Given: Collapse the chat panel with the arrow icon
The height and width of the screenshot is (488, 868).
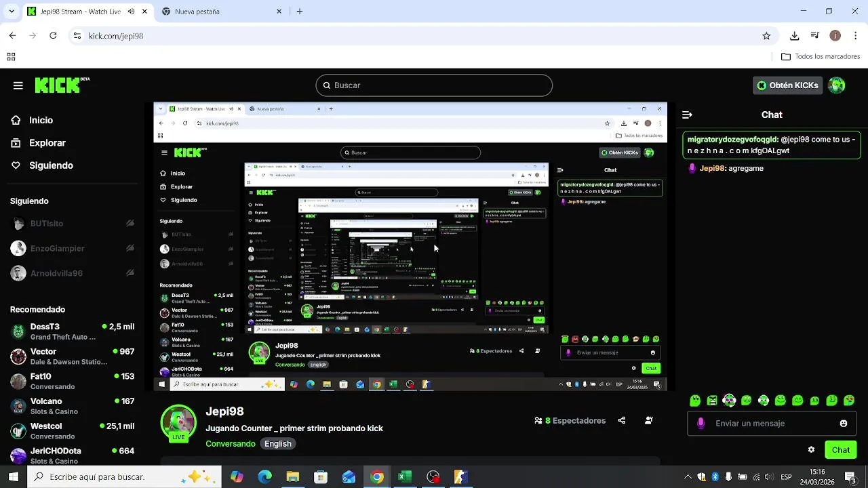Looking at the screenshot, I should point(687,115).
